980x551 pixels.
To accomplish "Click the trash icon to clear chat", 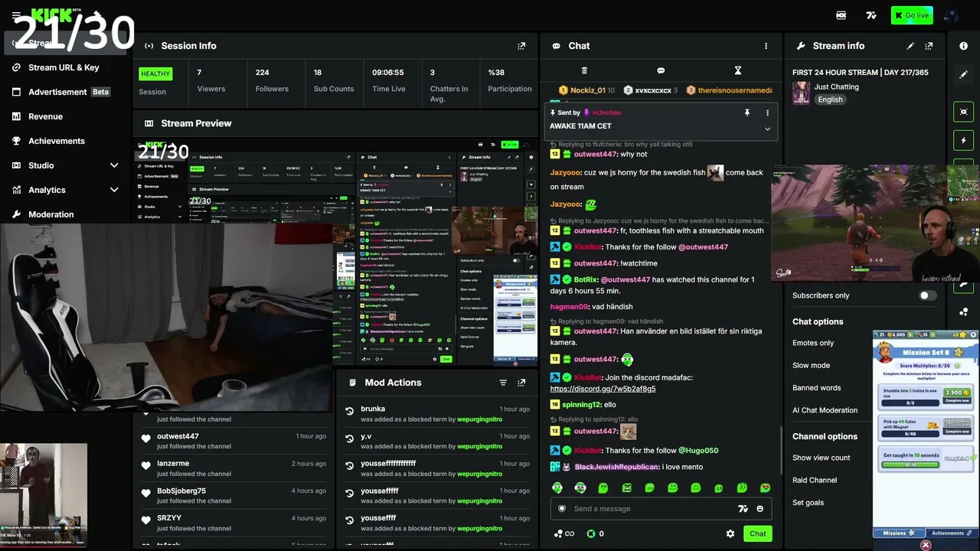I will 584,70.
